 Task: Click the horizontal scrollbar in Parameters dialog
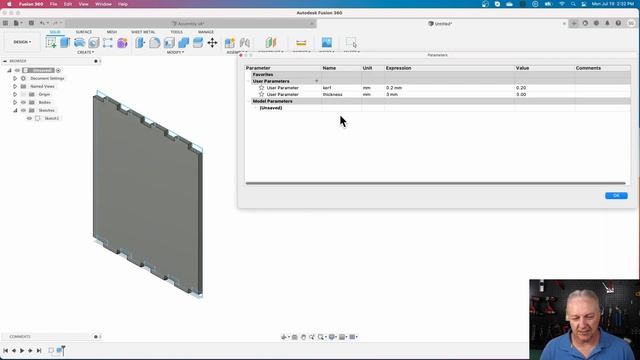coord(436,183)
